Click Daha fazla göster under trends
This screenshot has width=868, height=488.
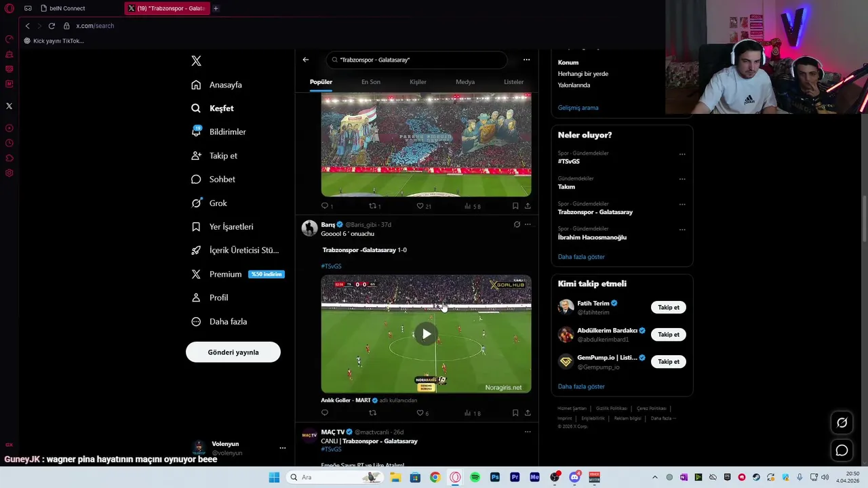point(581,257)
